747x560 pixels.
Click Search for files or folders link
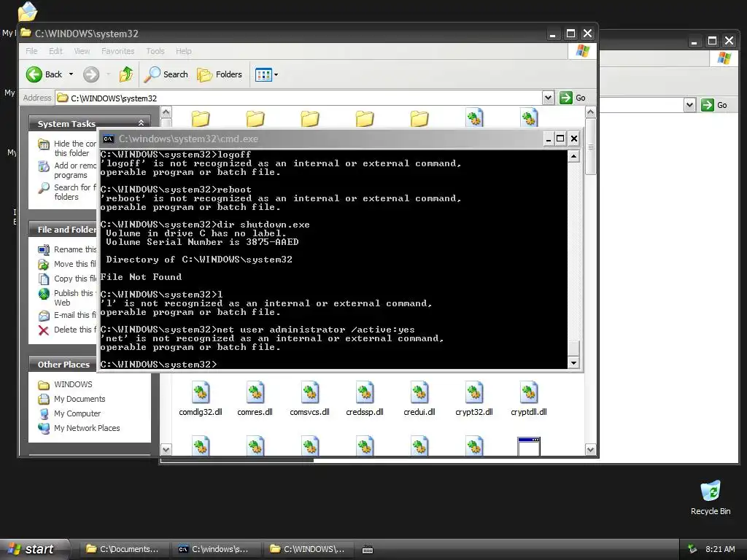point(67,192)
